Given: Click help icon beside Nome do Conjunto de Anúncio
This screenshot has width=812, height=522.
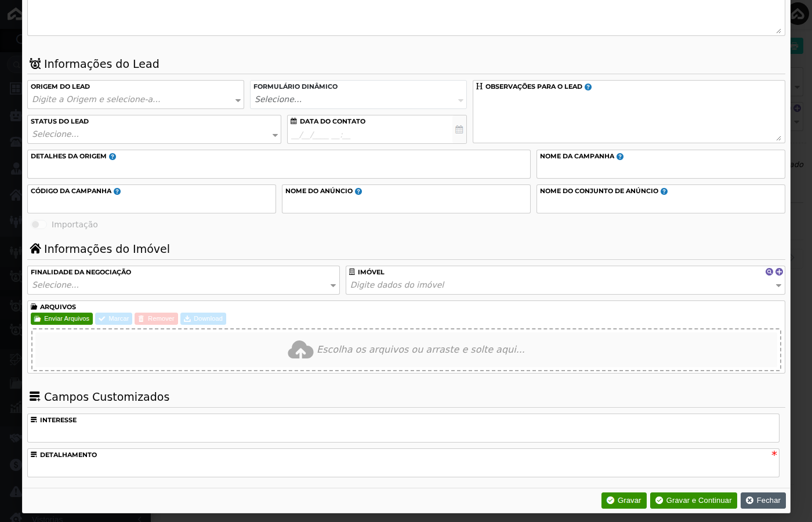Looking at the screenshot, I should tap(664, 191).
